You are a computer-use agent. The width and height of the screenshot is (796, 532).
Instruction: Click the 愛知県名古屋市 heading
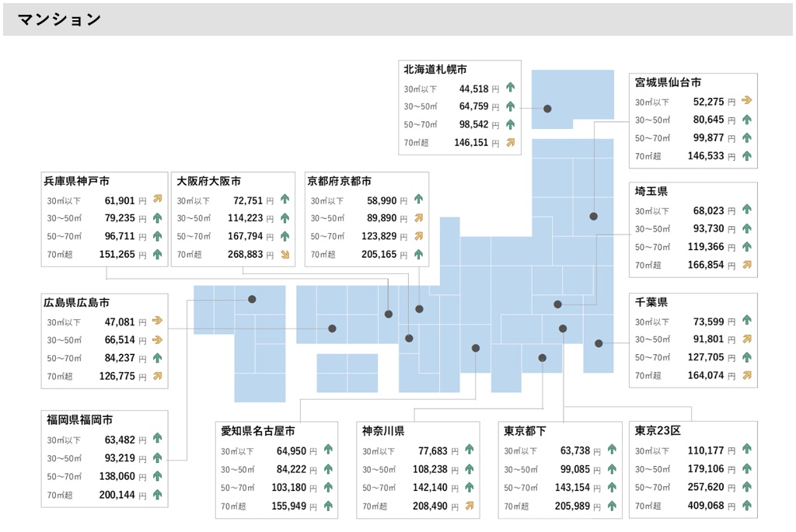click(257, 431)
